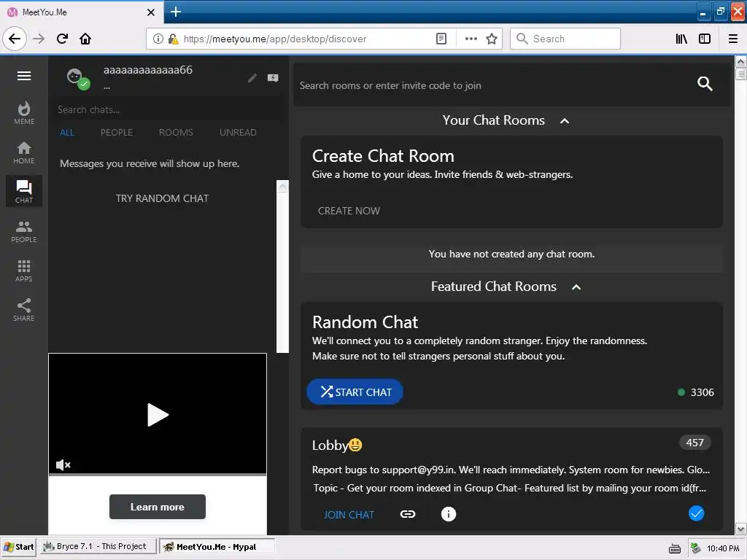Select the ALL chats tab
Viewport: 747px width, 560px height.
(67, 133)
